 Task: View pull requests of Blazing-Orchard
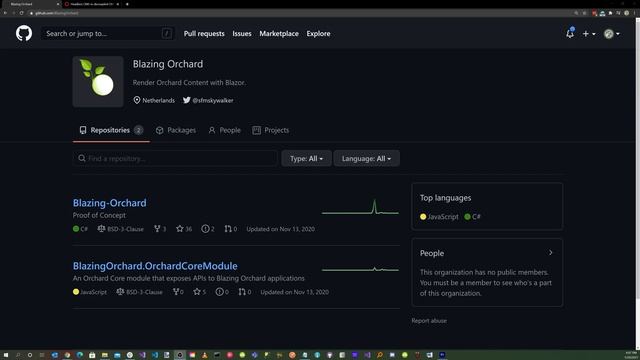pyautogui.click(x=231, y=229)
